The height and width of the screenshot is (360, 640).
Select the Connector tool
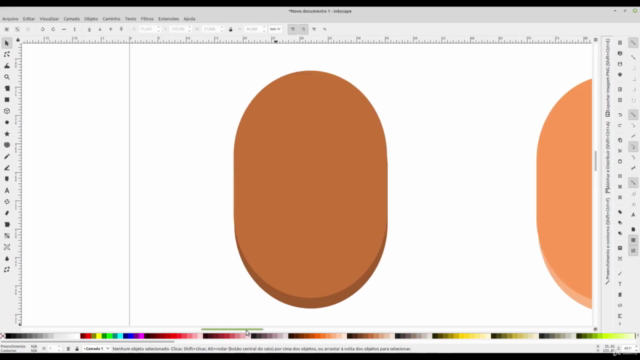click(7, 270)
